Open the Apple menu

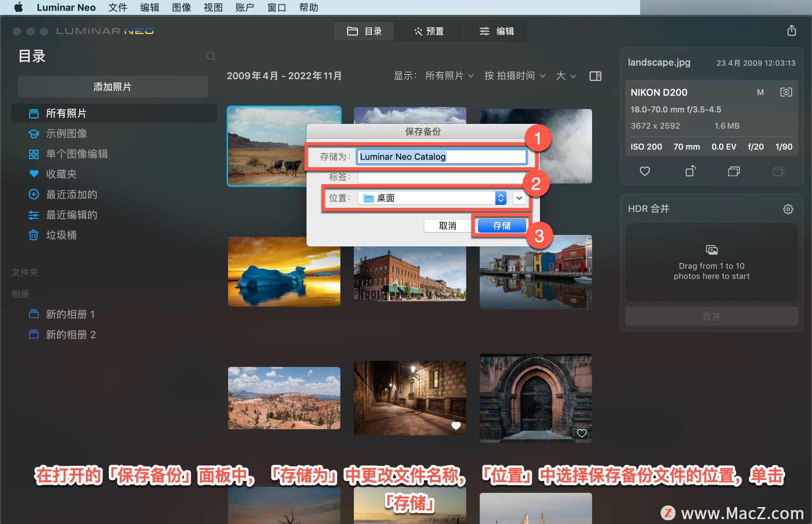(x=19, y=8)
